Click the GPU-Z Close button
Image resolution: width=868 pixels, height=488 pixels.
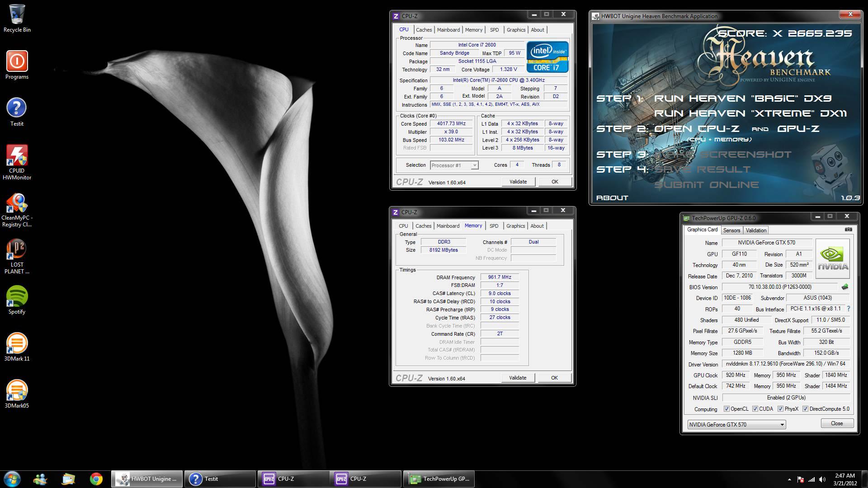point(837,423)
